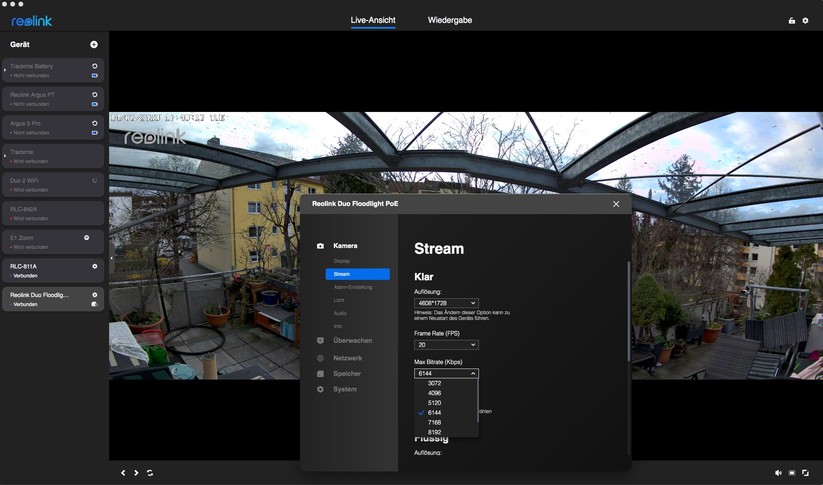Toggle battery indicator on Trackmix Battery device

pyautogui.click(x=95, y=75)
